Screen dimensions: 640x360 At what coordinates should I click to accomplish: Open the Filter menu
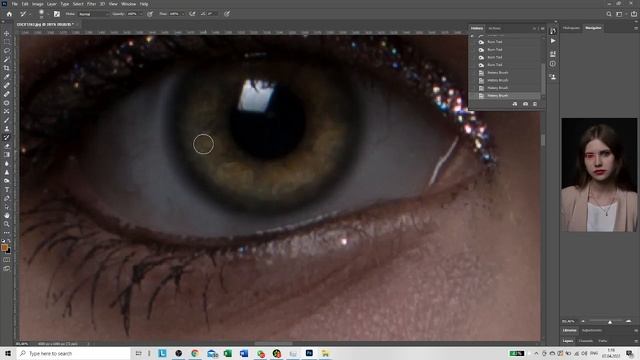click(91, 4)
